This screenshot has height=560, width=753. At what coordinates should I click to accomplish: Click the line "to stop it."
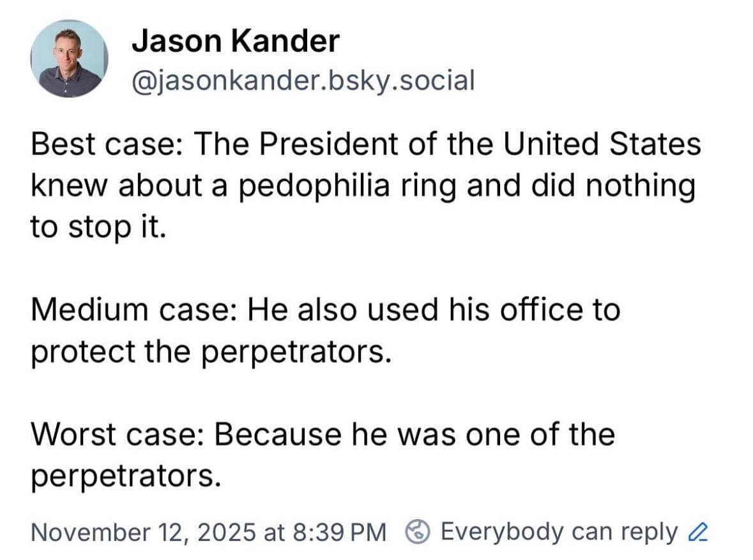98,227
